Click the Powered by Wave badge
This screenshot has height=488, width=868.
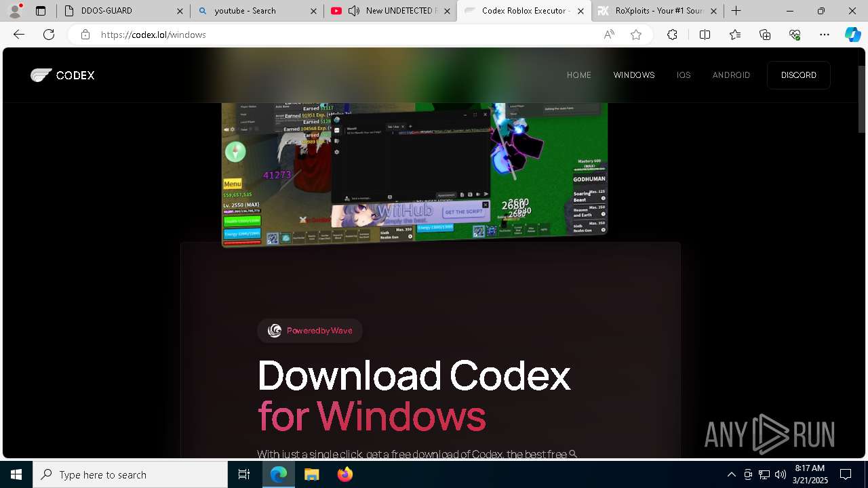click(x=310, y=331)
